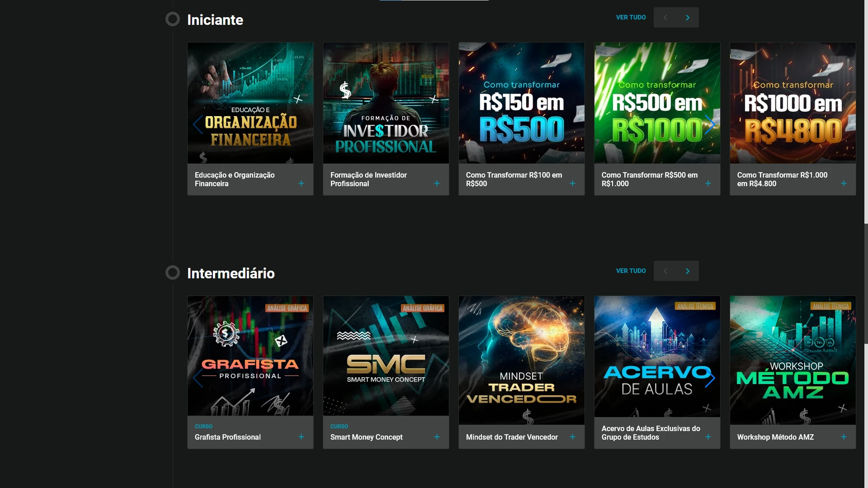Click plus icon on Como Transformar R$100 em R$500

(x=572, y=183)
